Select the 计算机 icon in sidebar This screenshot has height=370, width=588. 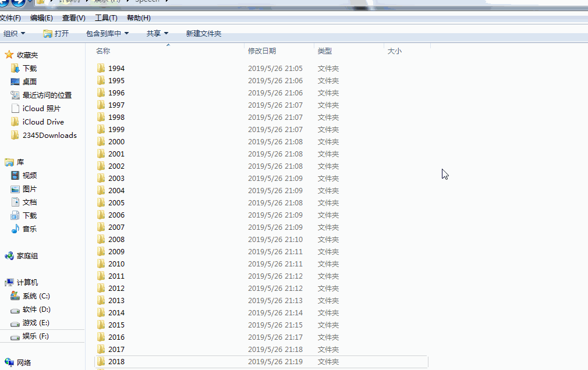tap(9, 282)
